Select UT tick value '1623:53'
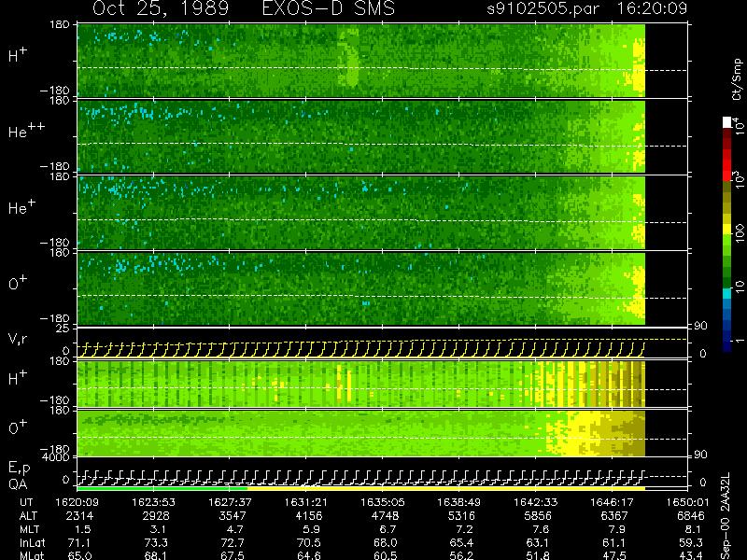The width and height of the screenshot is (747, 560). point(153,502)
